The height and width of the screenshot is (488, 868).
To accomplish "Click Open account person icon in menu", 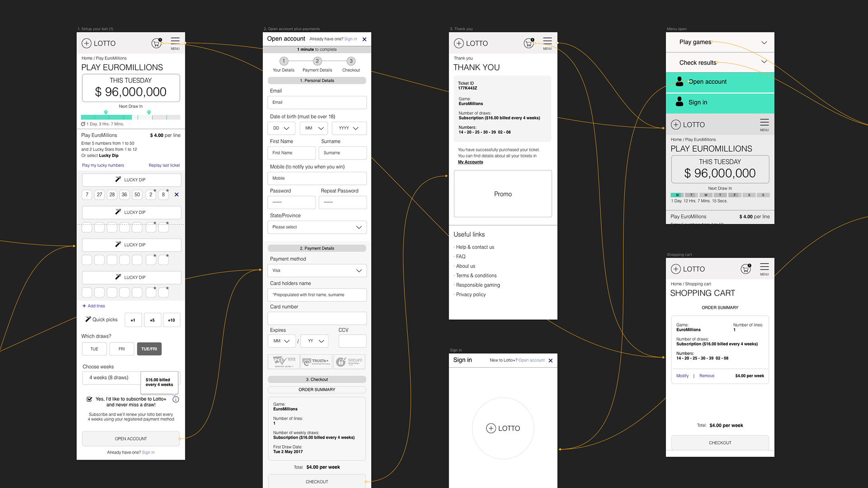I will coord(679,82).
